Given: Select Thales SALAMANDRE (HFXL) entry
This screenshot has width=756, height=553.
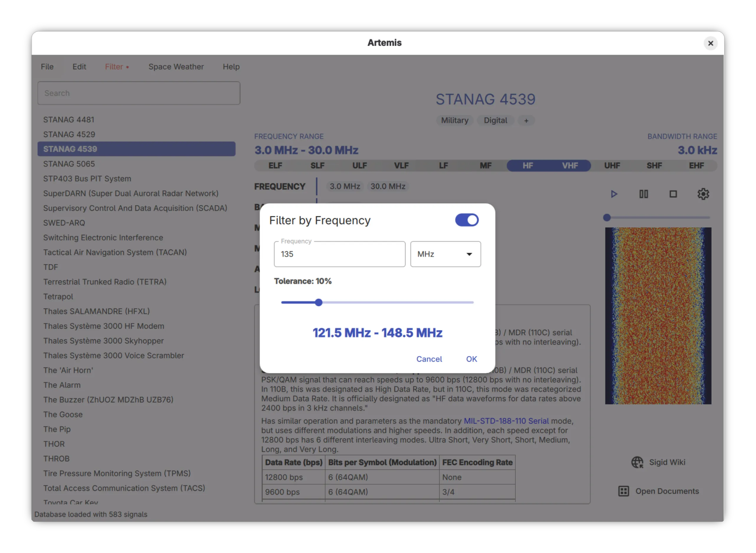Looking at the screenshot, I should tap(136, 311).
